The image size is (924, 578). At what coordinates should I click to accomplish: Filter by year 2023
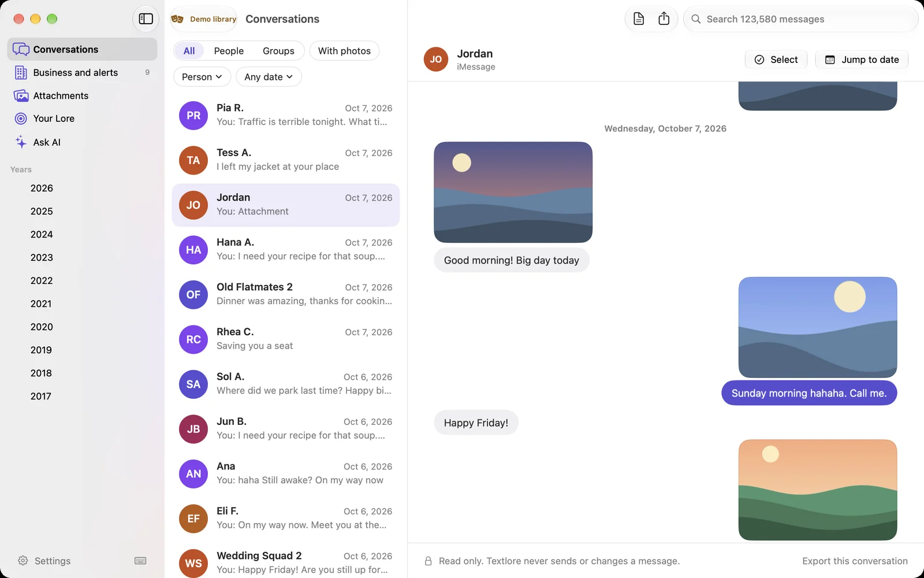coord(42,258)
